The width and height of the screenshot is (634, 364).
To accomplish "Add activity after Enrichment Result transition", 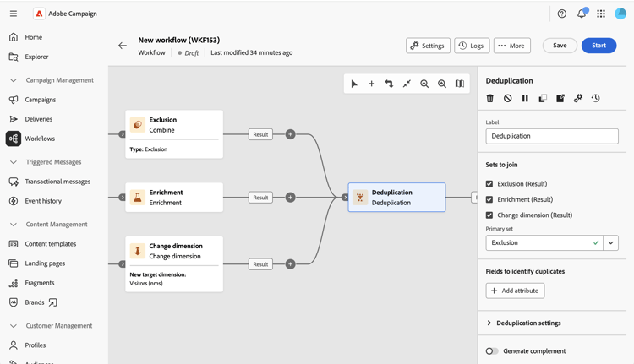I will 290,197.
